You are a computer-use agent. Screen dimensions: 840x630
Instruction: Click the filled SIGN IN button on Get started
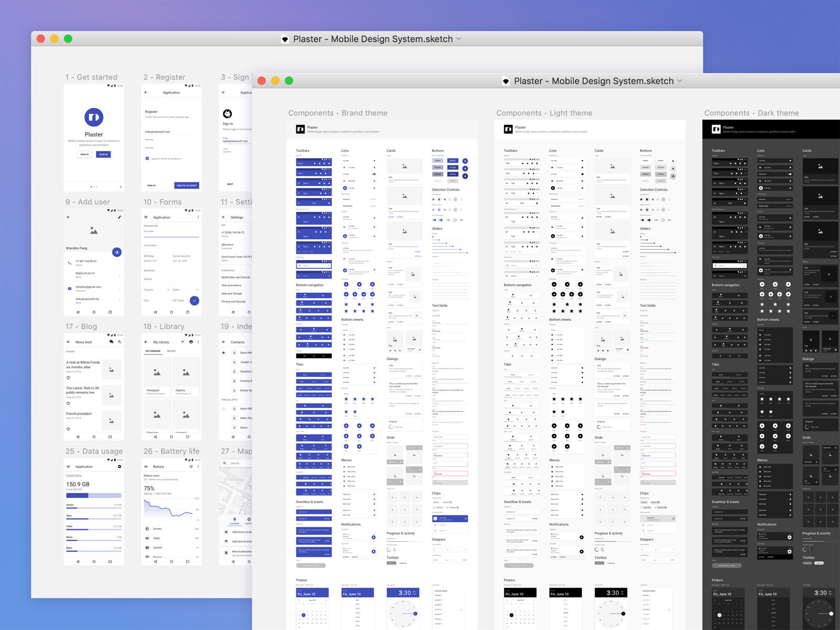point(103,154)
